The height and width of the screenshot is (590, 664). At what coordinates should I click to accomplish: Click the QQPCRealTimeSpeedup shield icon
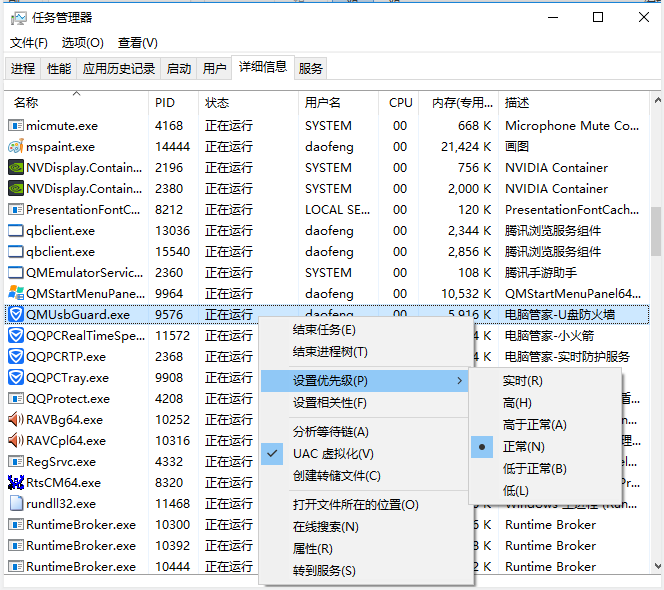click(16, 335)
